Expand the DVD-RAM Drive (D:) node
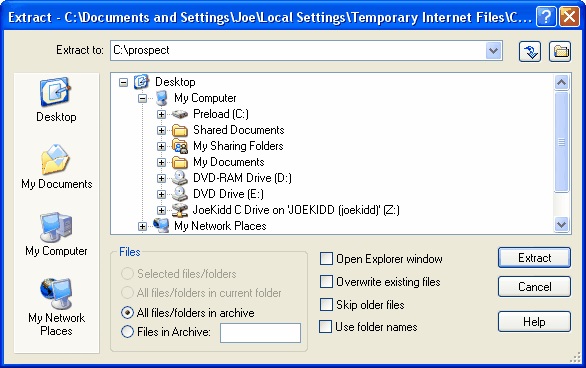This screenshot has height=368, width=586. point(161,179)
